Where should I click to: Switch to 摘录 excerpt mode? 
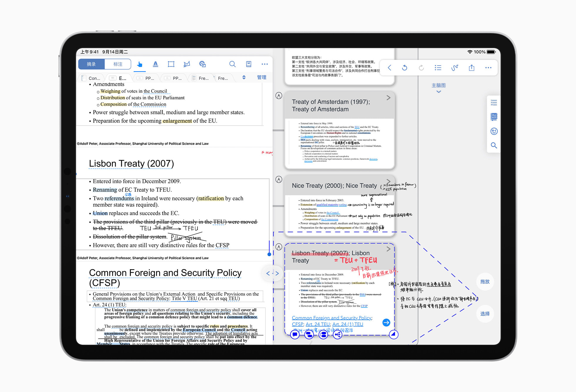pyautogui.click(x=91, y=64)
